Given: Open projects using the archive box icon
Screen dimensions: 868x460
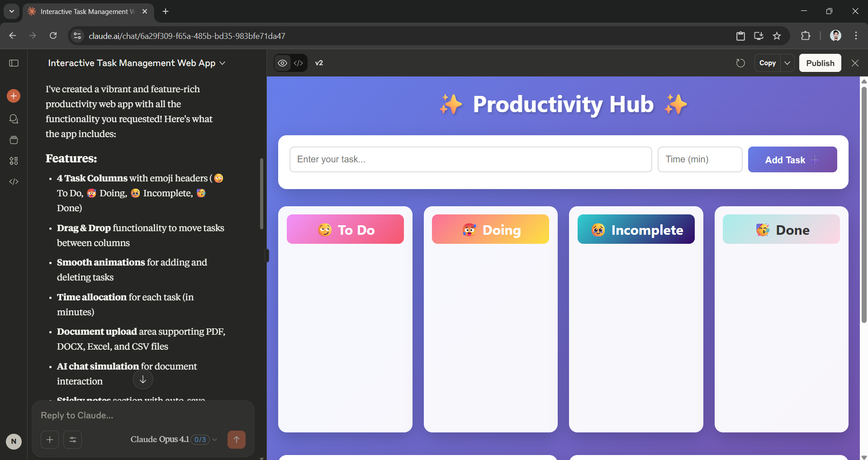Looking at the screenshot, I should pyautogui.click(x=14, y=140).
